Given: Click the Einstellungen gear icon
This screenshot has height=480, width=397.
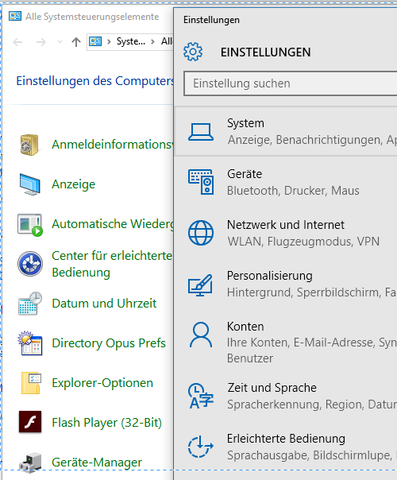Looking at the screenshot, I should [193, 52].
